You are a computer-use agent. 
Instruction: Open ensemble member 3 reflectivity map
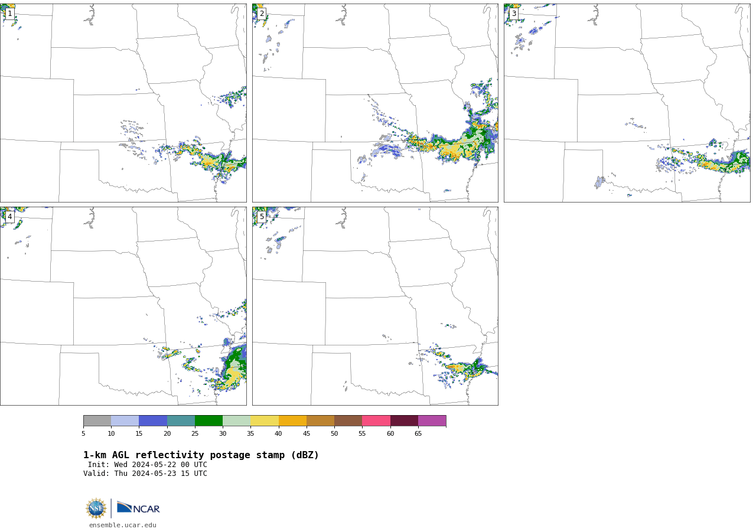[627, 103]
